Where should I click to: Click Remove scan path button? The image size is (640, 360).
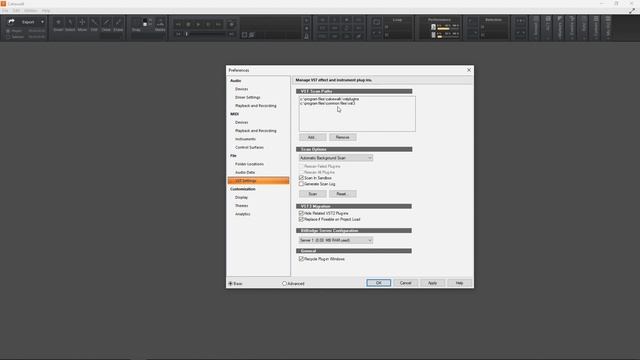click(342, 137)
